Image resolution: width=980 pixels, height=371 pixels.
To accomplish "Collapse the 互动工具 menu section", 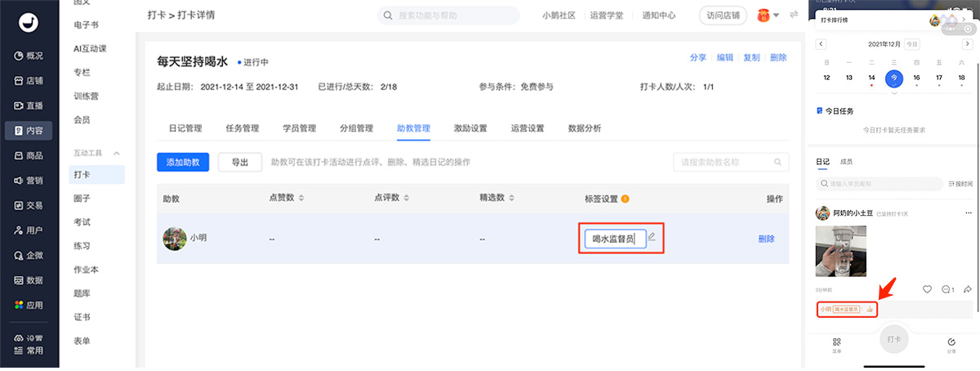I will coord(117,153).
